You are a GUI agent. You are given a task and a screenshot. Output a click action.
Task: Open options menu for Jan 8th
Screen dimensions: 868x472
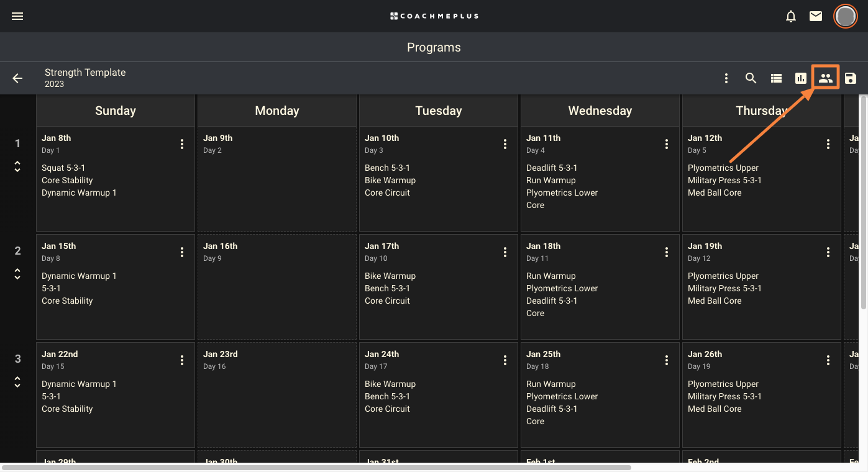pos(182,144)
